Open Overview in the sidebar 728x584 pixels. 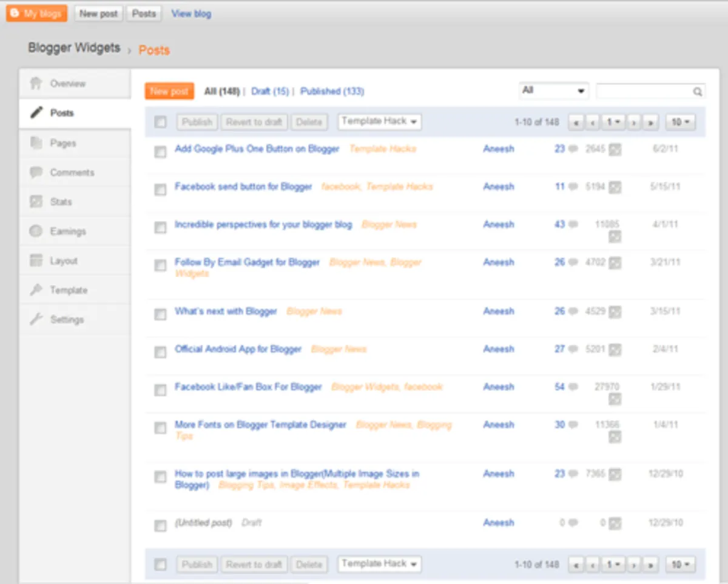pyautogui.click(x=75, y=84)
